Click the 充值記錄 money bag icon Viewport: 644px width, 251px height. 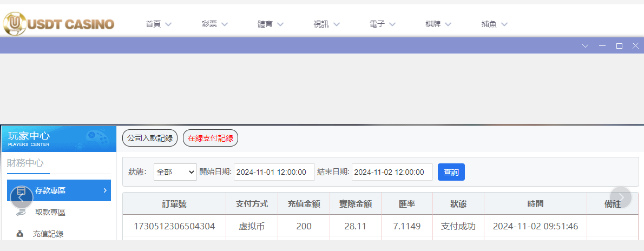20,234
